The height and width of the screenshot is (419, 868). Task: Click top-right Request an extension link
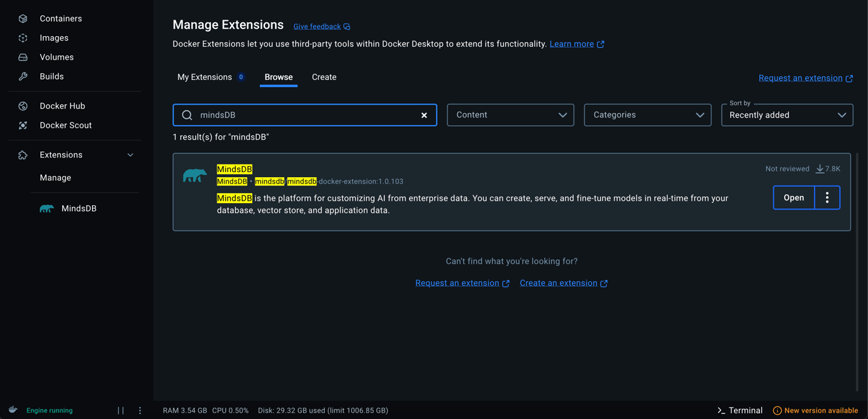(806, 78)
